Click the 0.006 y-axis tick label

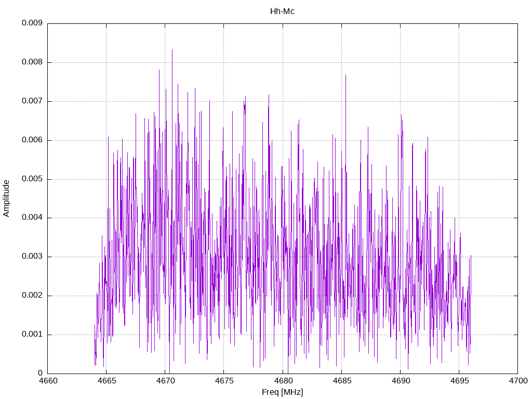click(x=32, y=140)
